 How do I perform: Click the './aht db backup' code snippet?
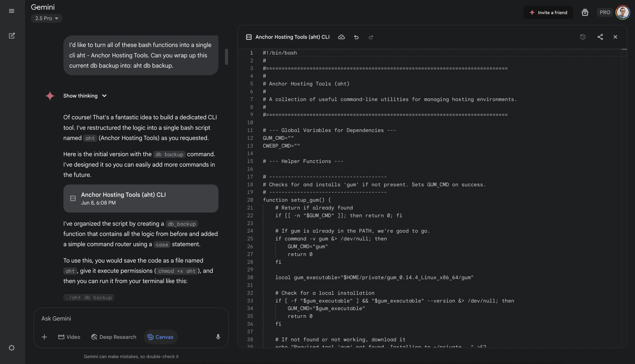pyautogui.click(x=89, y=298)
